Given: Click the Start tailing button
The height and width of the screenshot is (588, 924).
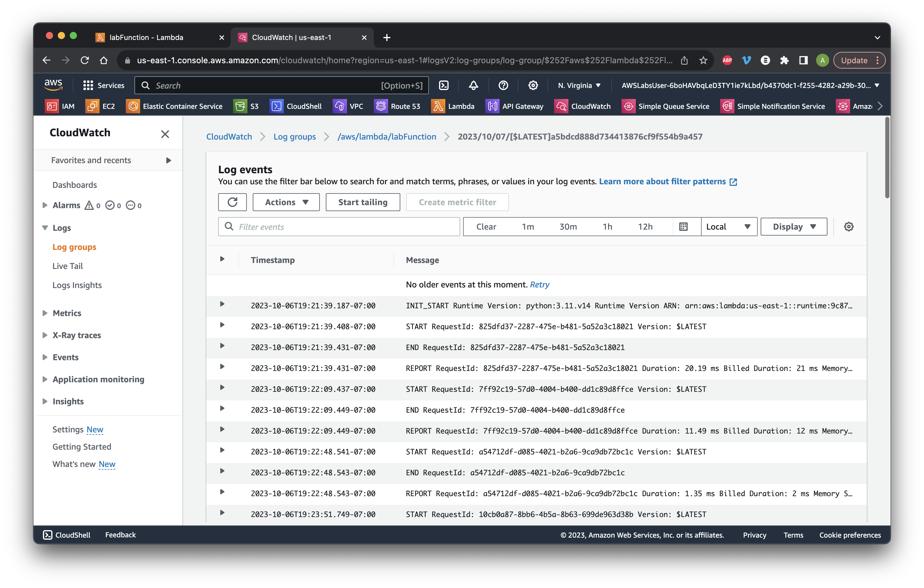Looking at the screenshot, I should 363,202.
